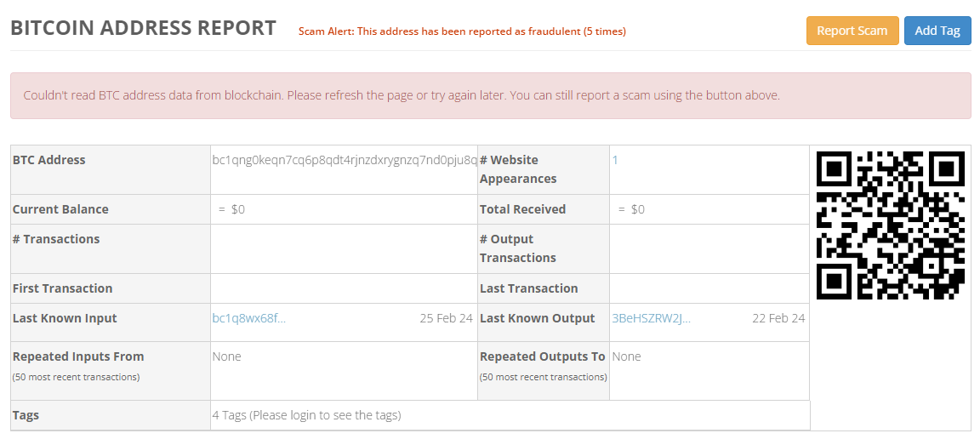This screenshot has width=980, height=439.
Task: Open the 3BeHSZRW2J... output address link
Action: click(652, 318)
